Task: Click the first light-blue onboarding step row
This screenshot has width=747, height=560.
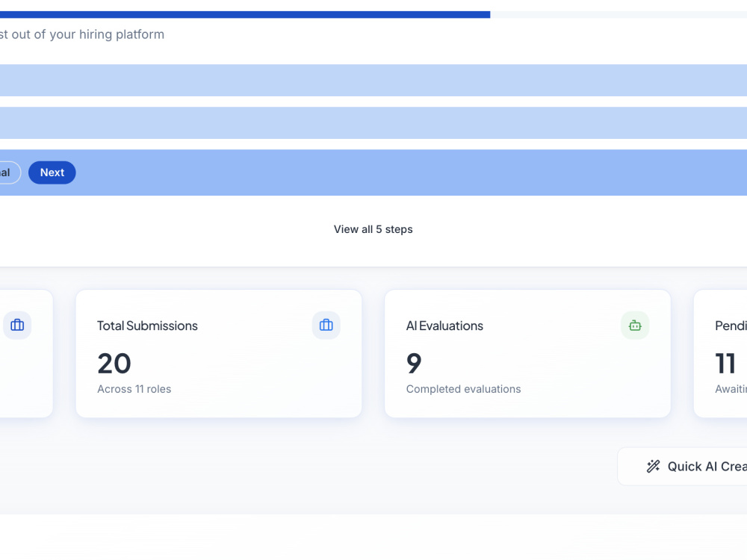Action: click(x=373, y=80)
